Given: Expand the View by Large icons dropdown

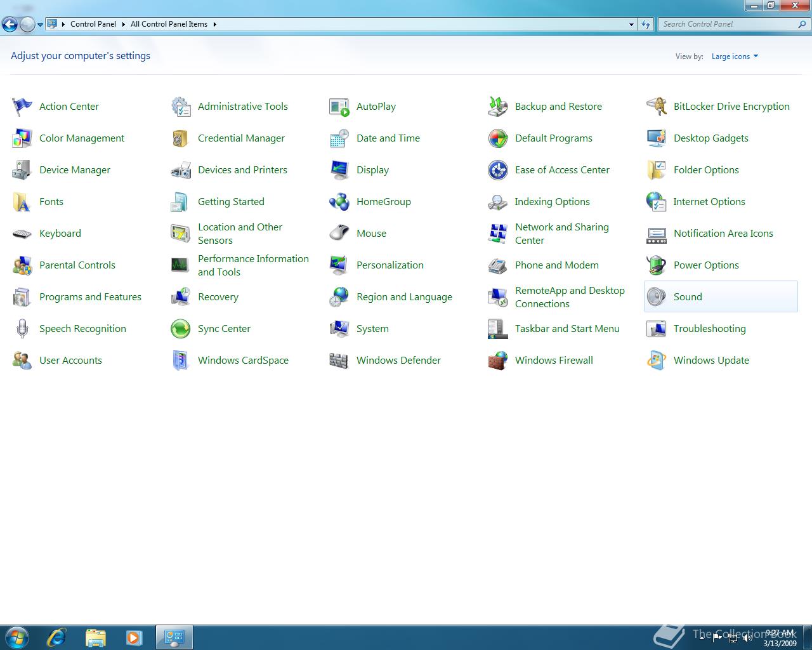Looking at the screenshot, I should click(735, 56).
